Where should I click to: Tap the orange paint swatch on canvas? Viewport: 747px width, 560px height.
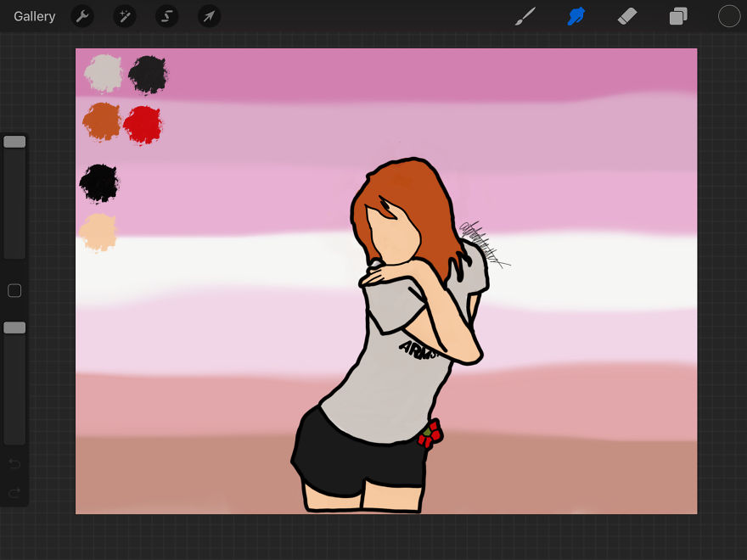[102, 122]
